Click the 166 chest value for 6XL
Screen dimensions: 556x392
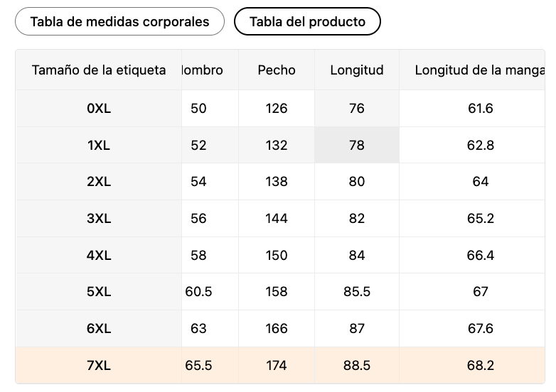[277, 329]
